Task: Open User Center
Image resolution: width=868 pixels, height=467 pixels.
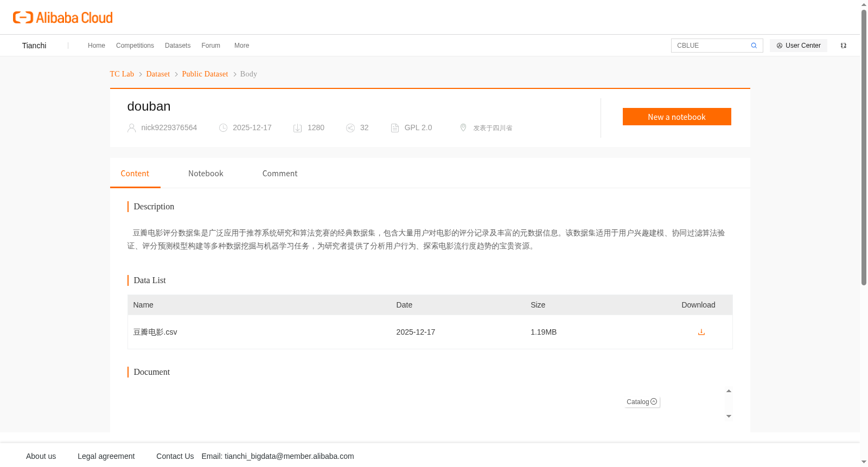Action: [x=799, y=46]
